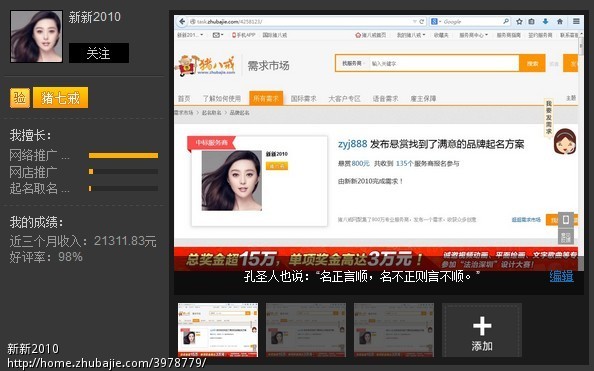
Task: Select the 所有需求 tab
Action: [266, 99]
